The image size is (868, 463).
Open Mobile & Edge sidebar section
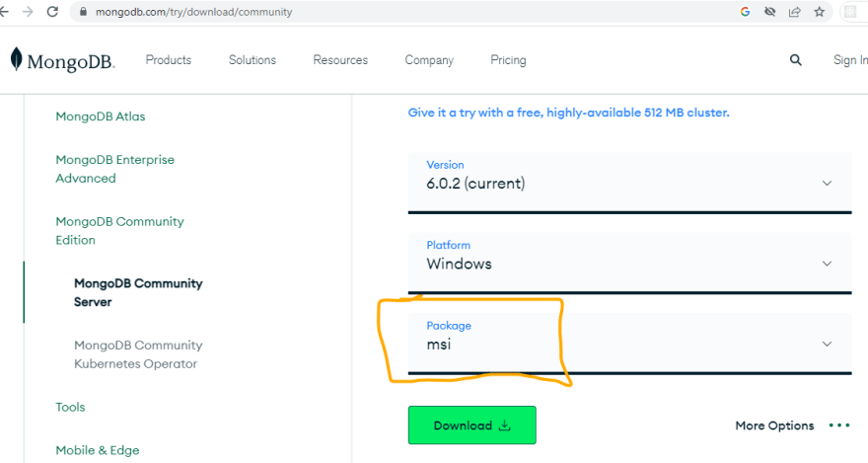(98, 450)
